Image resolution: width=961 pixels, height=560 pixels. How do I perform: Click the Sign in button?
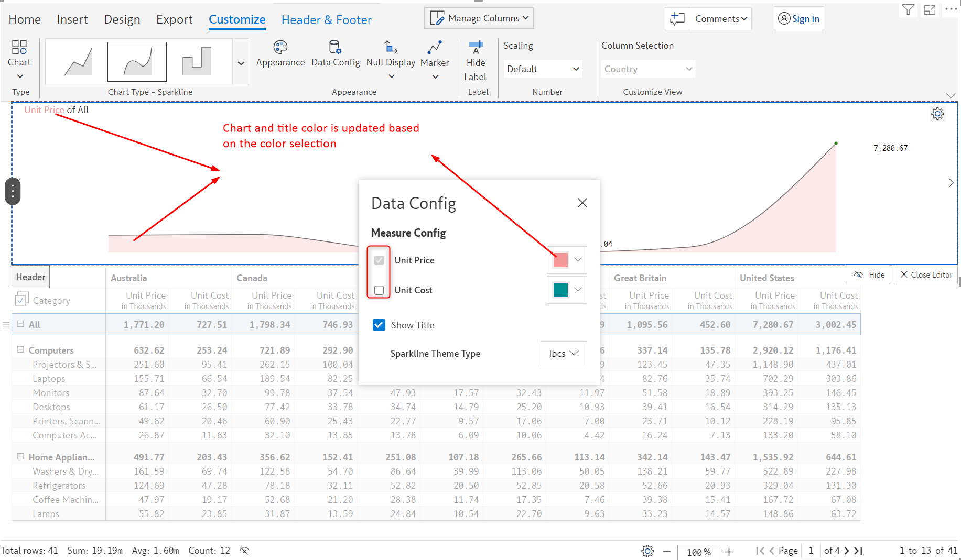798,19
